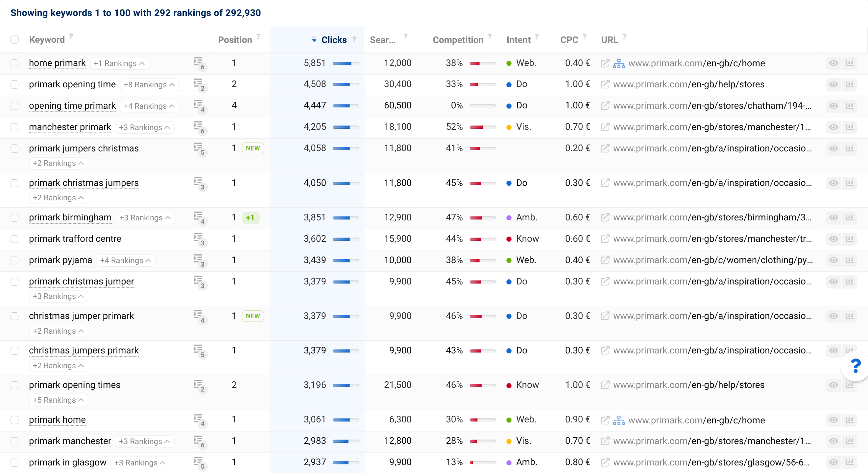
Task: Sort results by Clicks column
Action: 332,40
